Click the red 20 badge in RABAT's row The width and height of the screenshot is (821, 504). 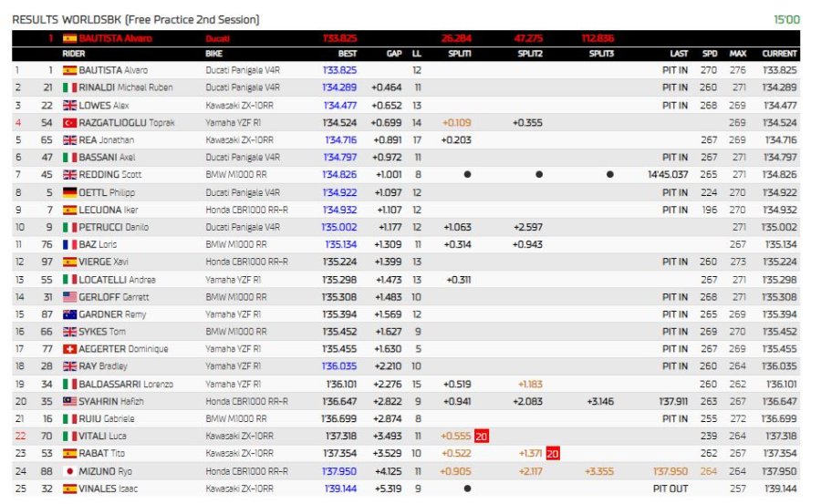(x=553, y=453)
